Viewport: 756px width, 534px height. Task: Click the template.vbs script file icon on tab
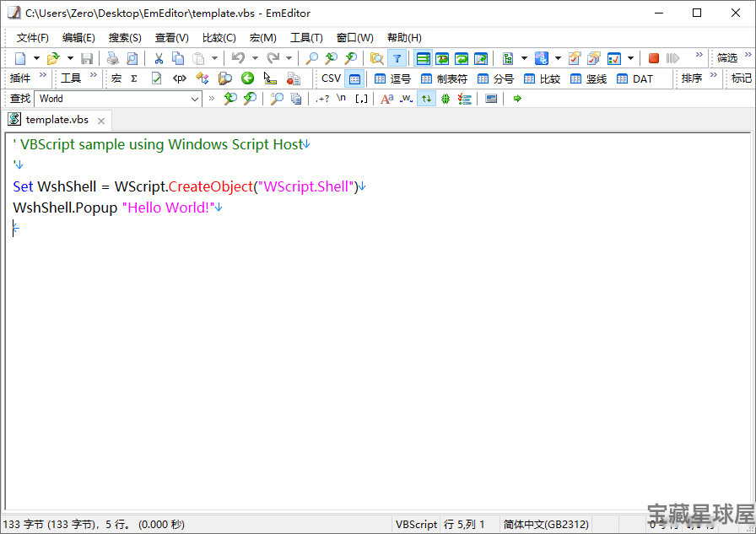tap(14, 119)
